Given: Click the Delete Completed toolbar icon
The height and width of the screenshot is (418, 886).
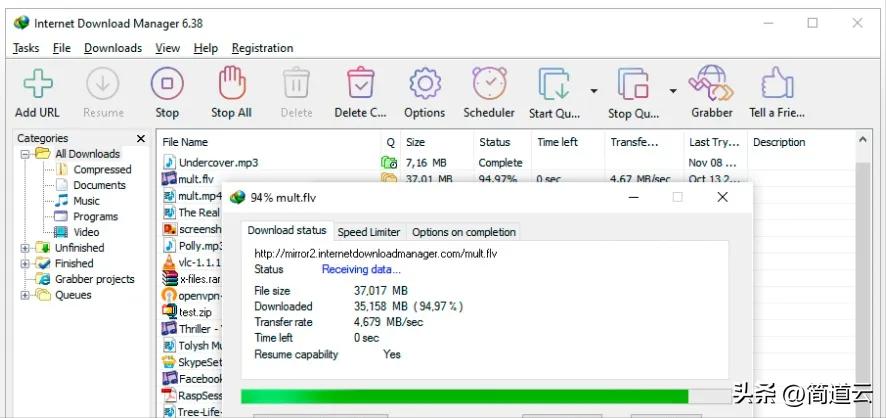Looking at the screenshot, I should coord(361,83).
